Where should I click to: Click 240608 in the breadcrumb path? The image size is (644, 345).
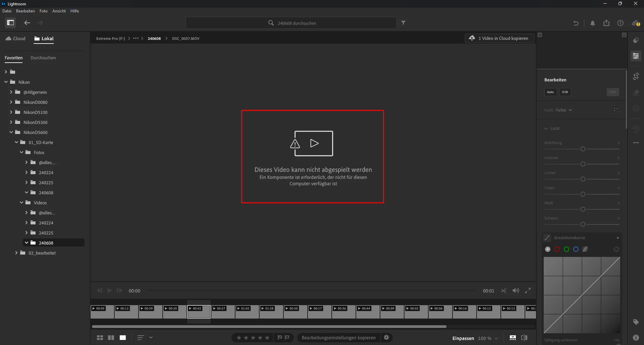154,39
